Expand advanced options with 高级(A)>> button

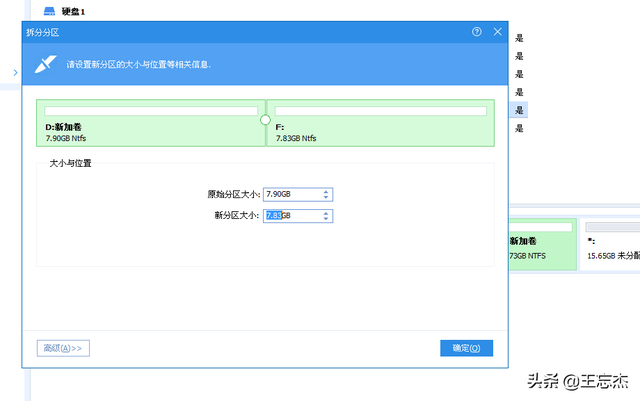click(x=63, y=348)
